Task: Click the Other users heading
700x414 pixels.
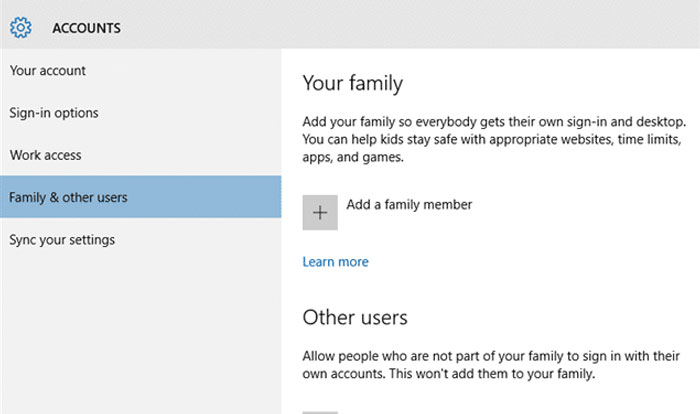Action: (355, 318)
